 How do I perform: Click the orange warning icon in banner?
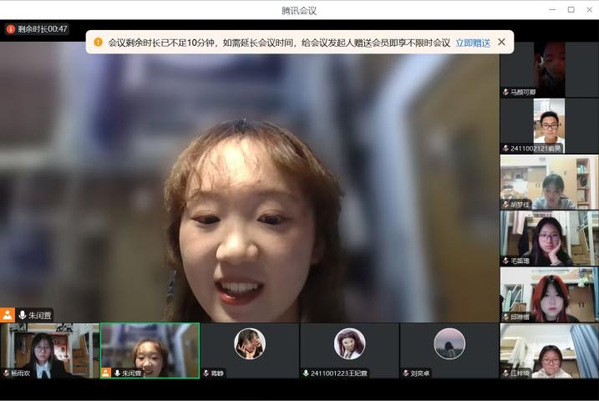[x=98, y=42]
